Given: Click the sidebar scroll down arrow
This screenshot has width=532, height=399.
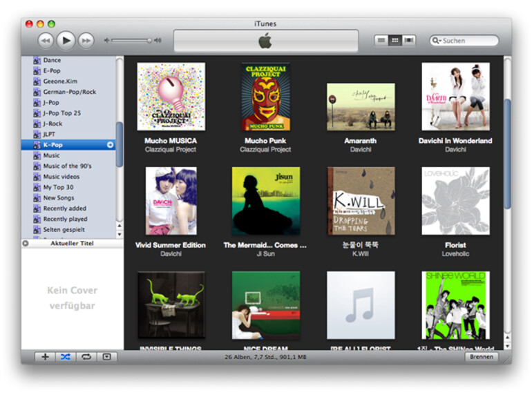Looking at the screenshot, I should click(x=120, y=234).
